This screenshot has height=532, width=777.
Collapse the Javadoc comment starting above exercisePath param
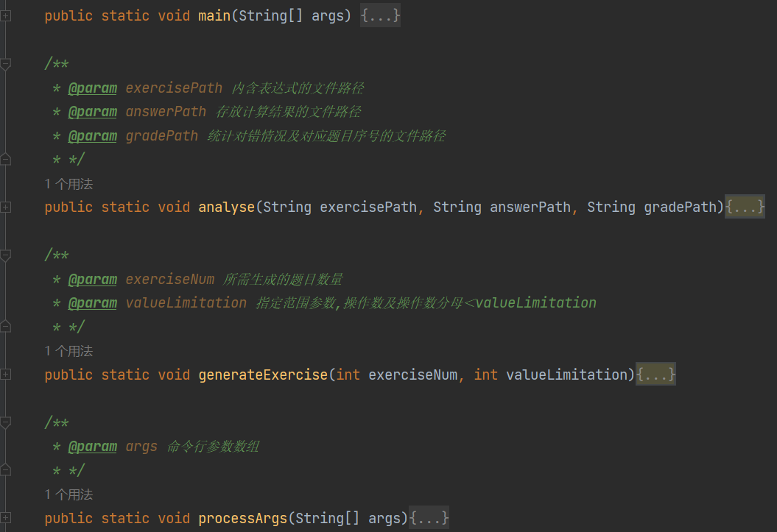(6, 65)
